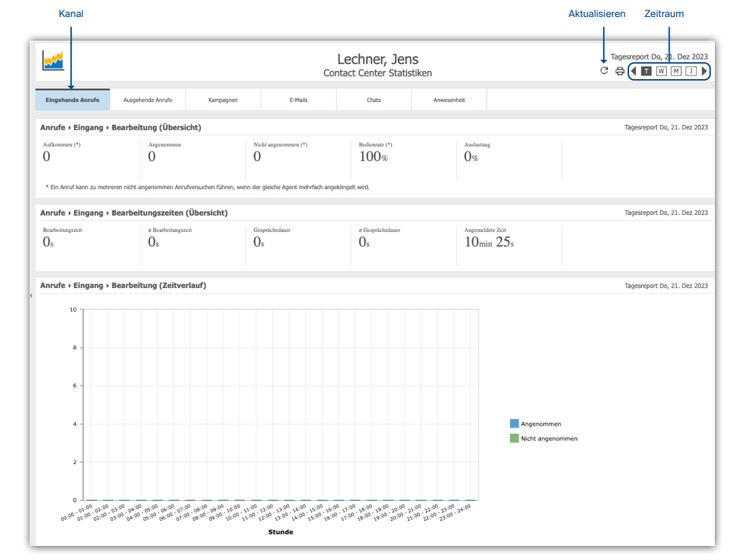Select the W weekly report toggle
The image size is (737, 560).
662,71
